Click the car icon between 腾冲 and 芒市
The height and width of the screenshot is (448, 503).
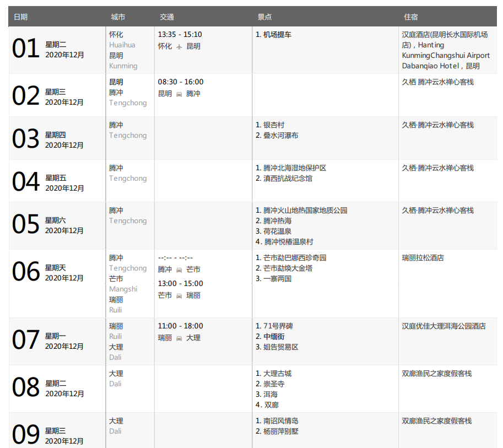point(179,269)
